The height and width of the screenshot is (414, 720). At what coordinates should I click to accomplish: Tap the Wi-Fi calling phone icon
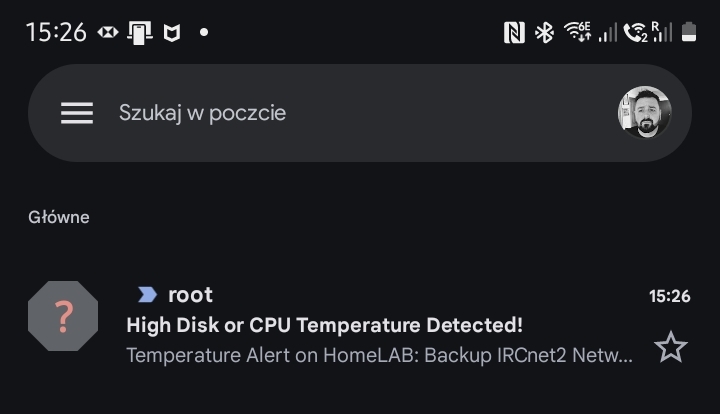click(636, 33)
